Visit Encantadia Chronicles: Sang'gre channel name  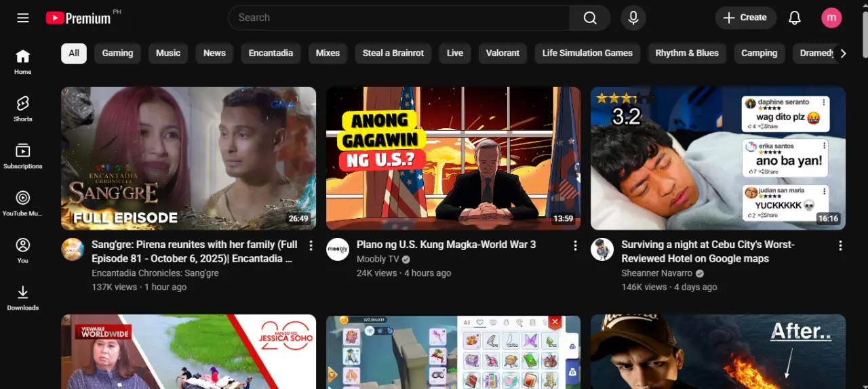pyautogui.click(x=155, y=273)
